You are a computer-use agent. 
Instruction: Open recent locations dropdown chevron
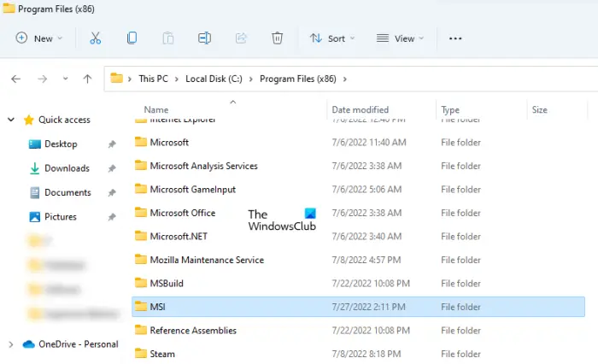click(65, 79)
